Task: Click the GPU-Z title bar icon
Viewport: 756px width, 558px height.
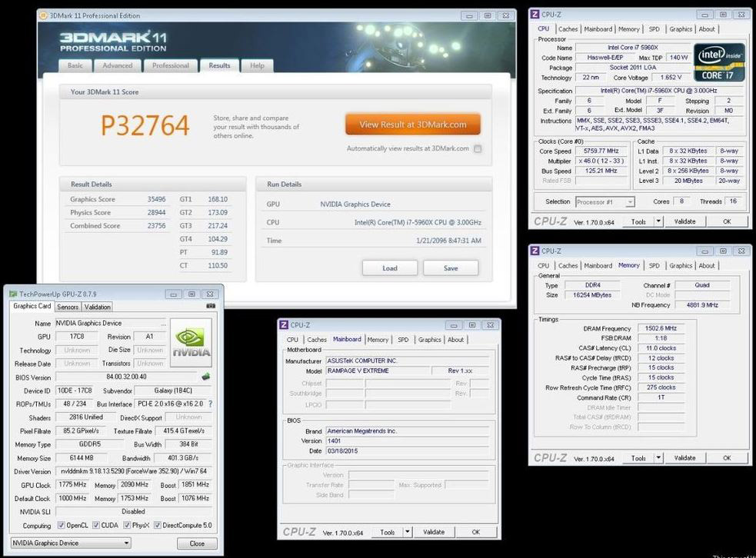Action: coord(13,294)
